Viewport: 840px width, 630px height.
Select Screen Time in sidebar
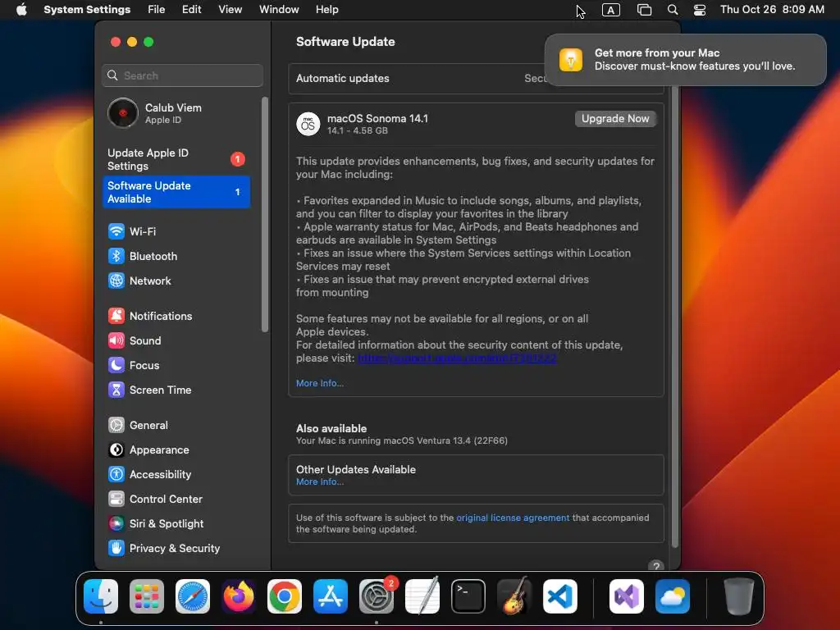tap(149, 390)
